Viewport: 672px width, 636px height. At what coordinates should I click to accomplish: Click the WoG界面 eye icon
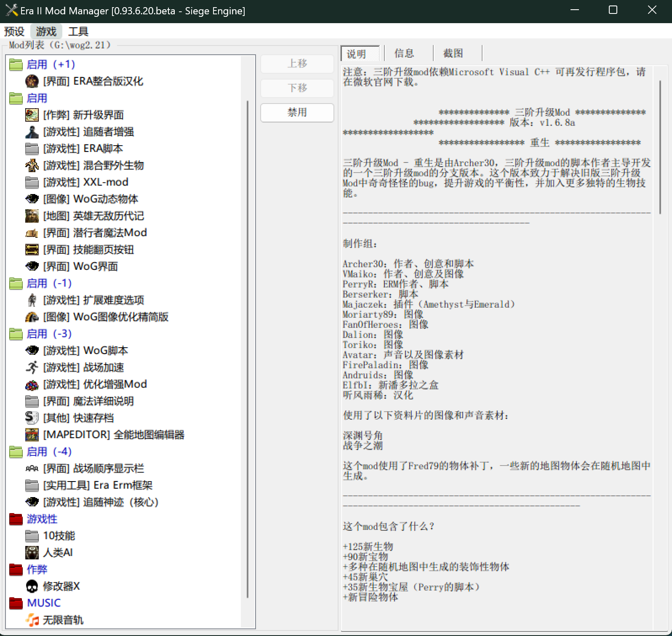click(32, 266)
